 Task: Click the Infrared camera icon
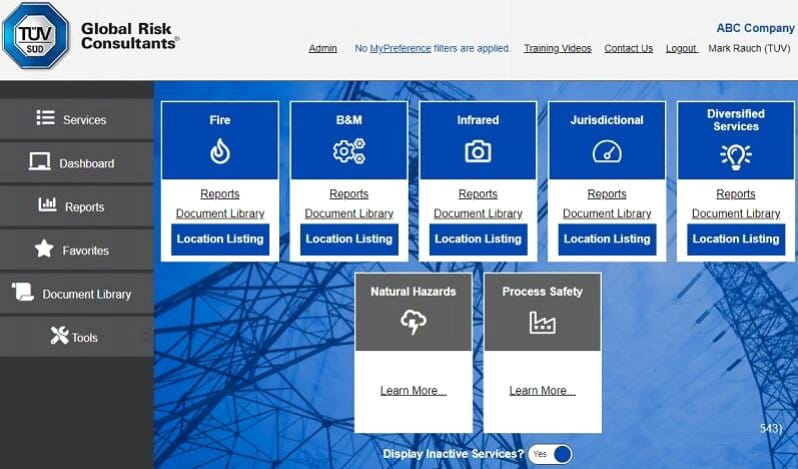point(478,152)
